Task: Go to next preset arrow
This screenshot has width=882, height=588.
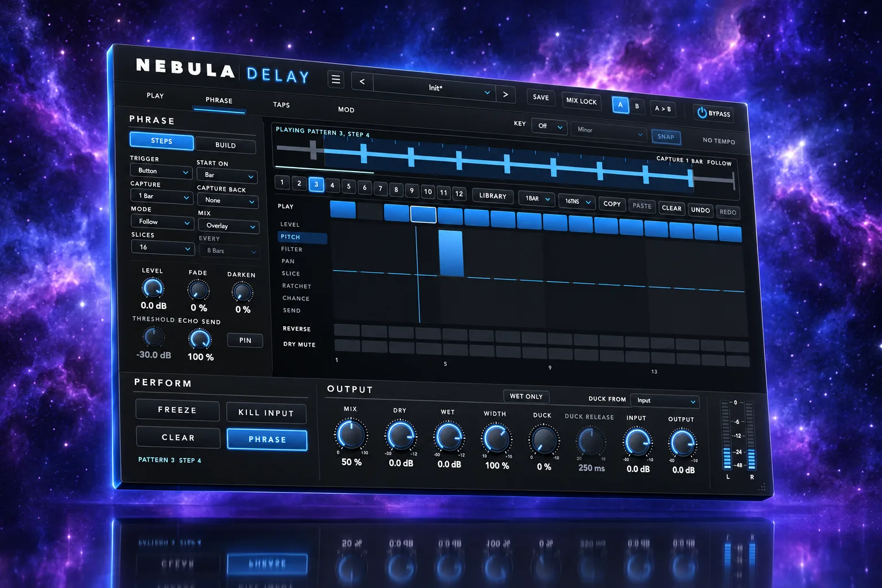Action: [x=505, y=94]
